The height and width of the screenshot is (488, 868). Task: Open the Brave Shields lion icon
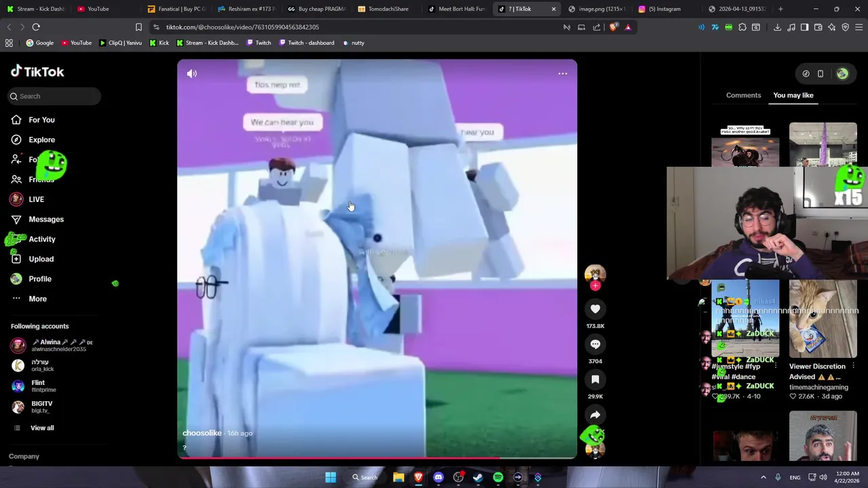tap(614, 27)
